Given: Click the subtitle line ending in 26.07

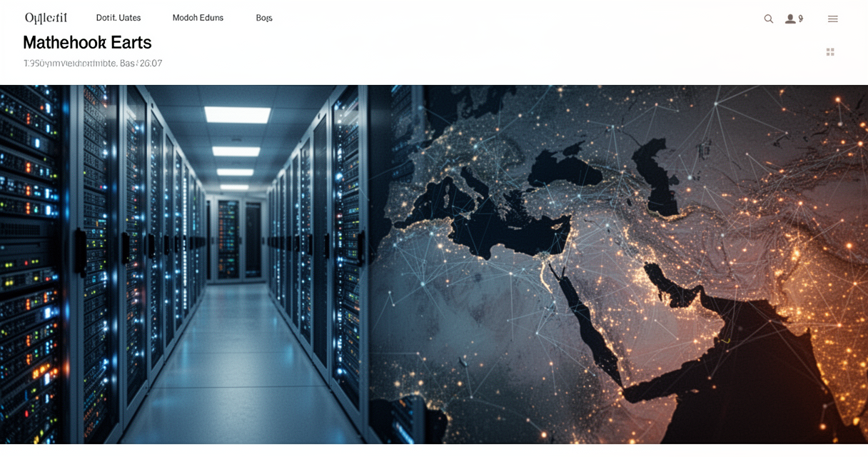Looking at the screenshot, I should click(93, 64).
